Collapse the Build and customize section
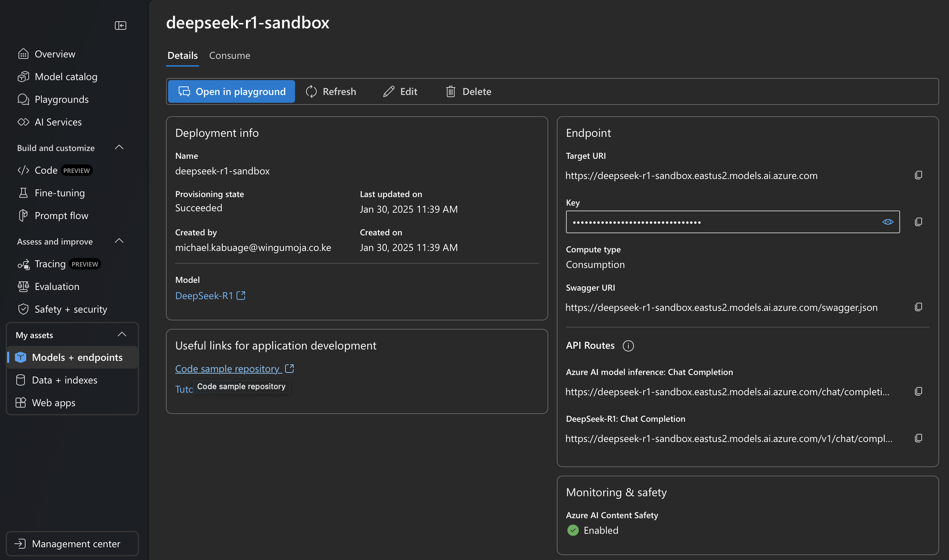Screen dimensions: 949x560 coord(119,147)
